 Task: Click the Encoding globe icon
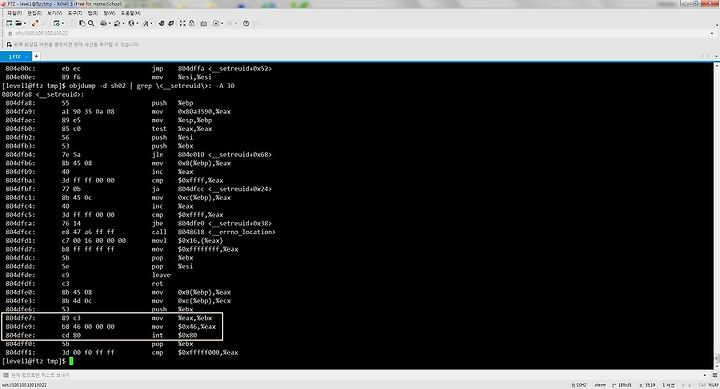click(x=131, y=23)
